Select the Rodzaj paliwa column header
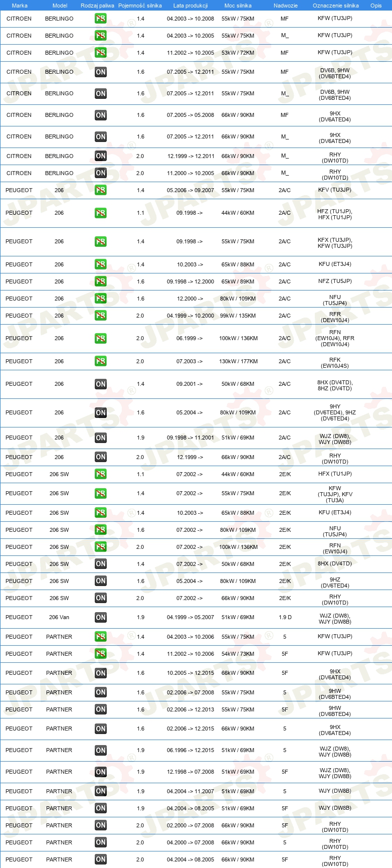The height and width of the screenshot is (868, 392). pos(97,6)
